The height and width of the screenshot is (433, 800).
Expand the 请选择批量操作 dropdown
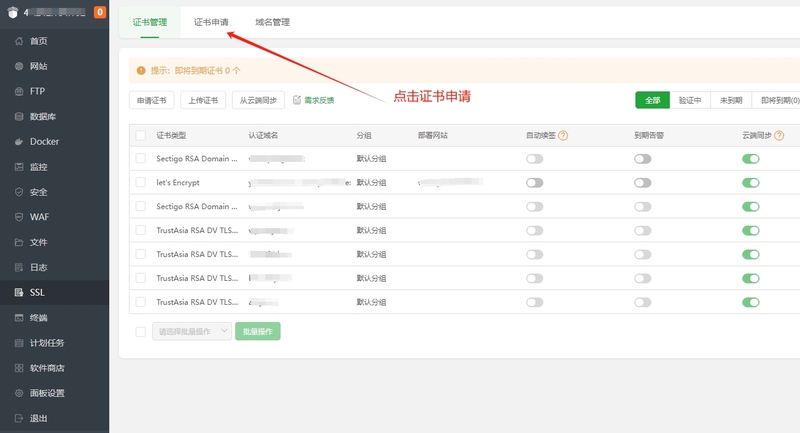pyautogui.click(x=192, y=331)
